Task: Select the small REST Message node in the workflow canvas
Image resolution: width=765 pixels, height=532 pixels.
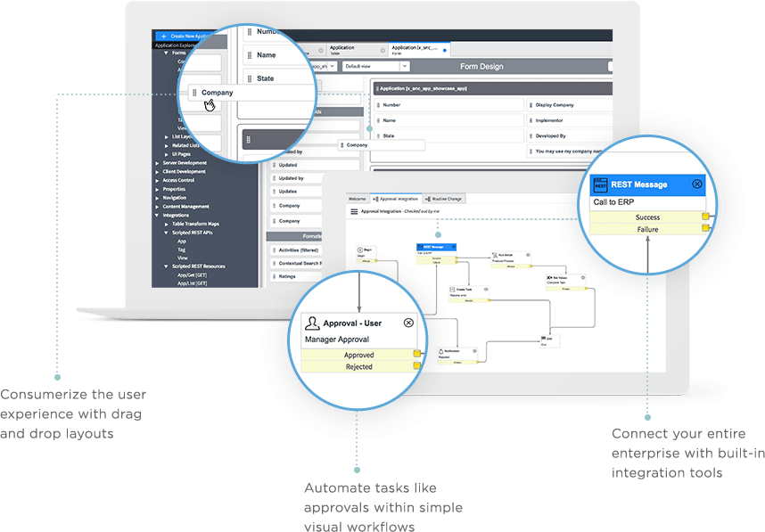Action: point(436,253)
